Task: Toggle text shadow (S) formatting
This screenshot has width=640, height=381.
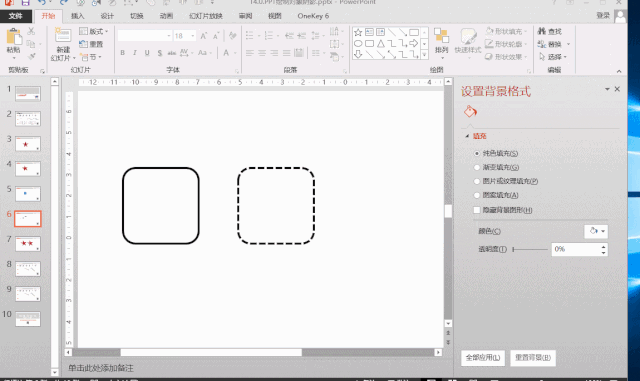Action: [160, 53]
